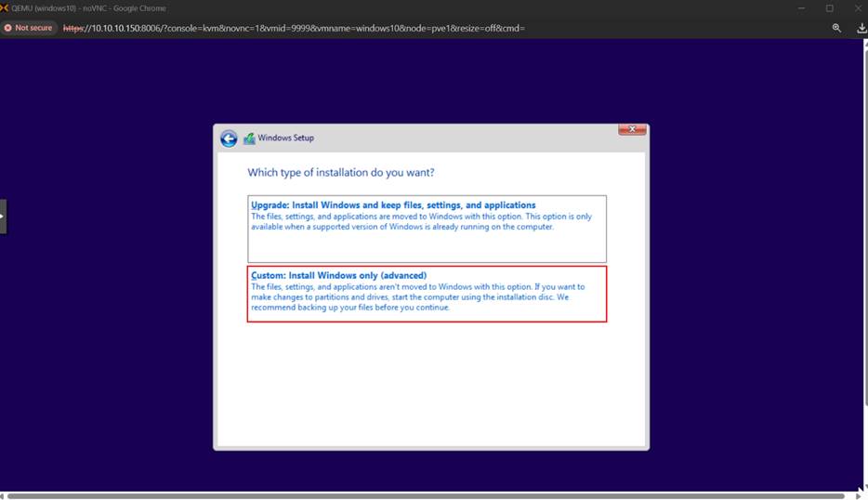The height and width of the screenshot is (500, 868).
Task: Click the Windows Setup installer icon
Action: [x=249, y=138]
